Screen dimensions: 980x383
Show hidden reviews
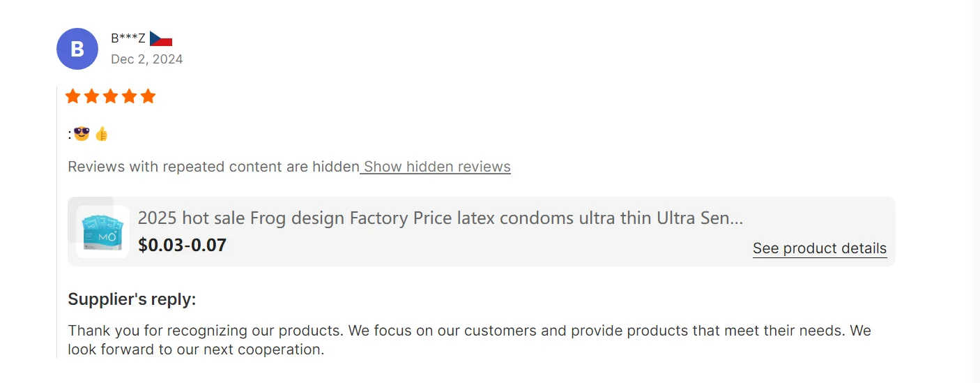pyautogui.click(x=437, y=167)
